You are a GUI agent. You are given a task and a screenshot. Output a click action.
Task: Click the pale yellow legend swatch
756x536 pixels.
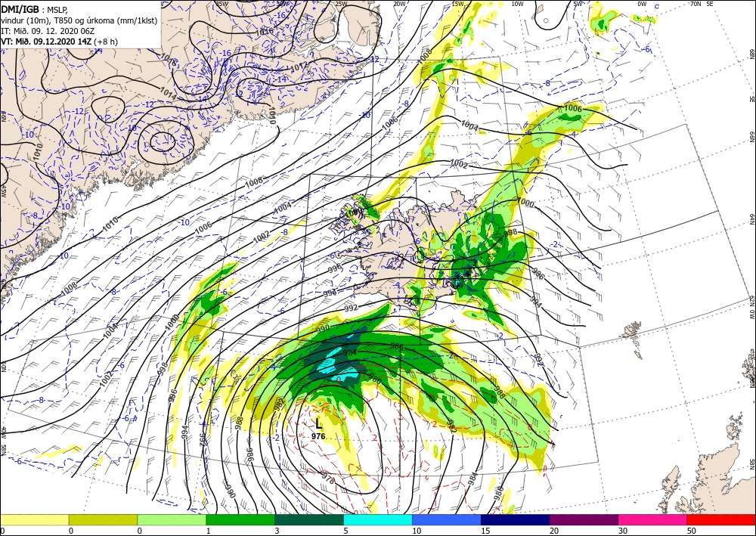[x=34, y=519]
